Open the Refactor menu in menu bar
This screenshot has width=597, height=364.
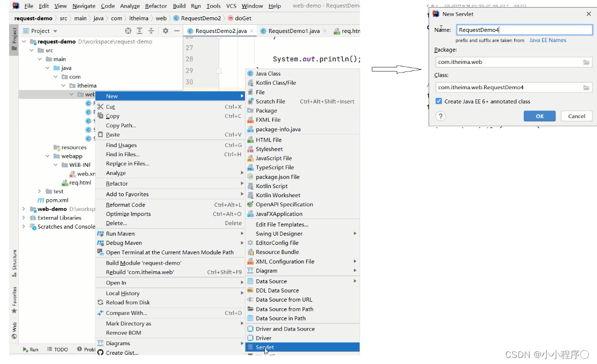point(156,6)
